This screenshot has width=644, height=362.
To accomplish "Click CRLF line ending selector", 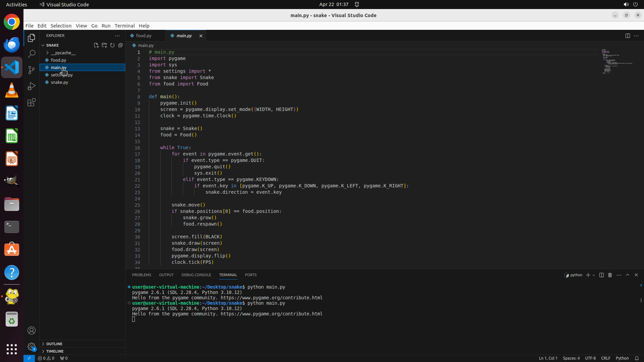I will pos(606,358).
